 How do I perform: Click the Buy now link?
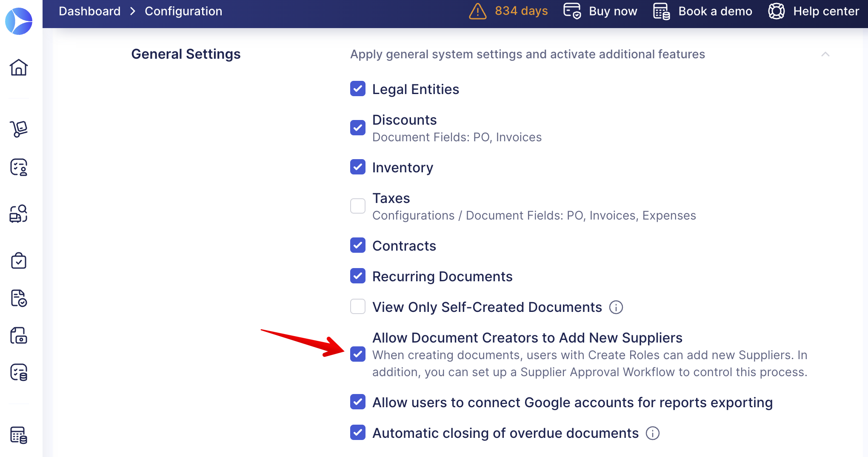coord(613,11)
